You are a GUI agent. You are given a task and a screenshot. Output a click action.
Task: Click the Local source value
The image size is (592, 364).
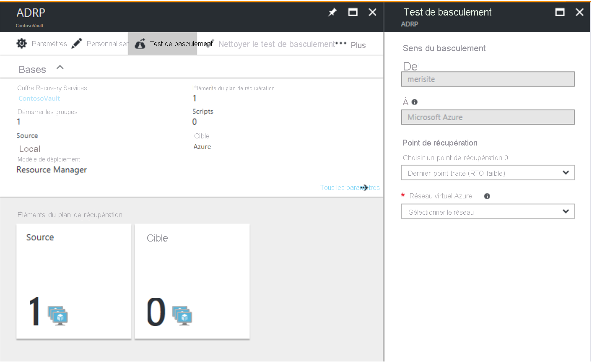(30, 149)
